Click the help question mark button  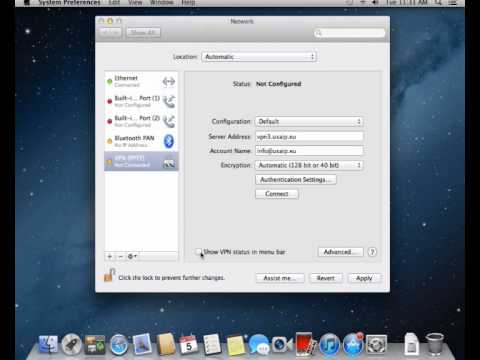click(x=372, y=252)
